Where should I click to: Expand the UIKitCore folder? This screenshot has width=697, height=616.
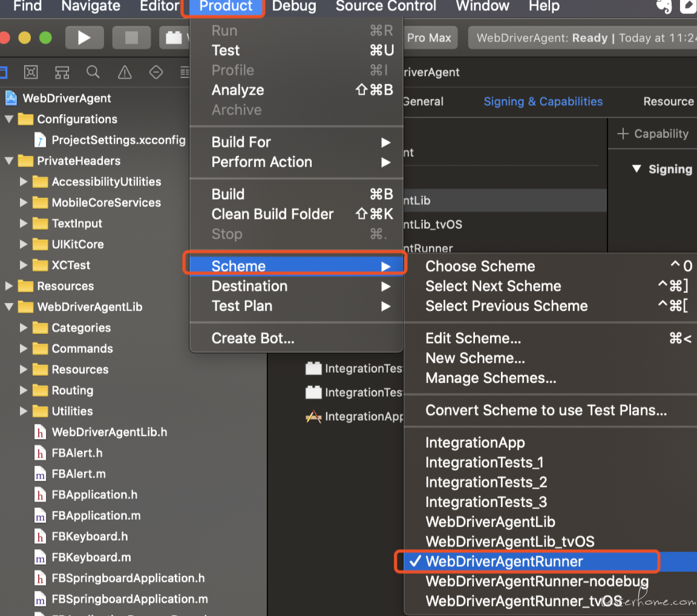coord(24,244)
